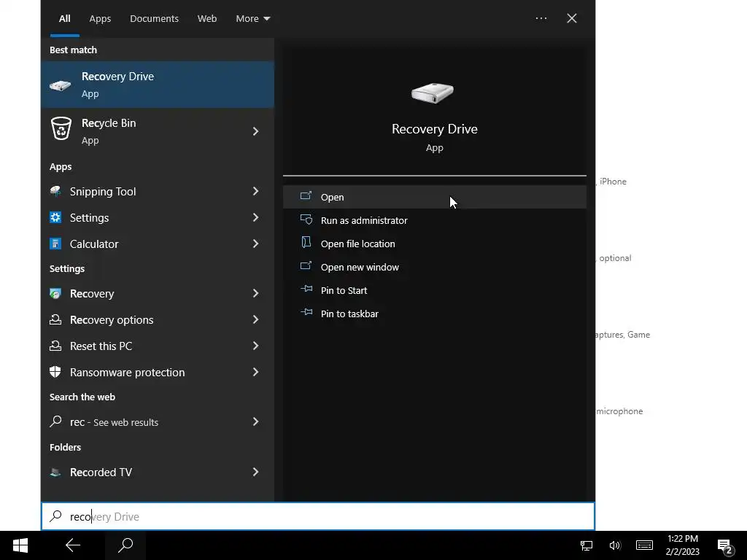Choose Pin to Start

[435, 290]
